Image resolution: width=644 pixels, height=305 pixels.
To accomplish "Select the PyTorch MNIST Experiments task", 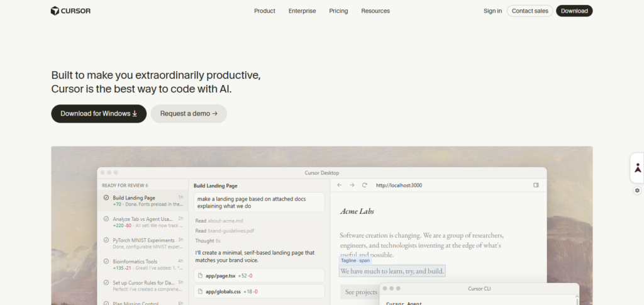I will point(143,243).
